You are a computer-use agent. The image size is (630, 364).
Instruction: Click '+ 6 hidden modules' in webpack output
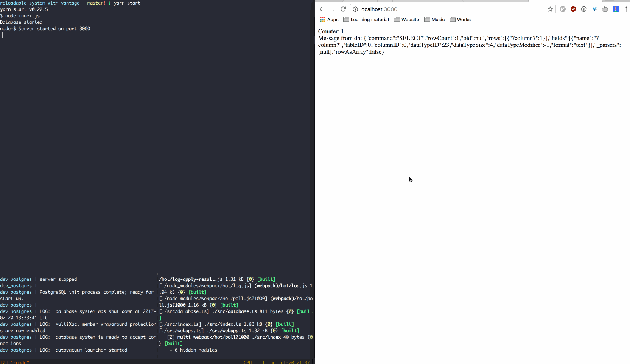pyautogui.click(x=193, y=350)
